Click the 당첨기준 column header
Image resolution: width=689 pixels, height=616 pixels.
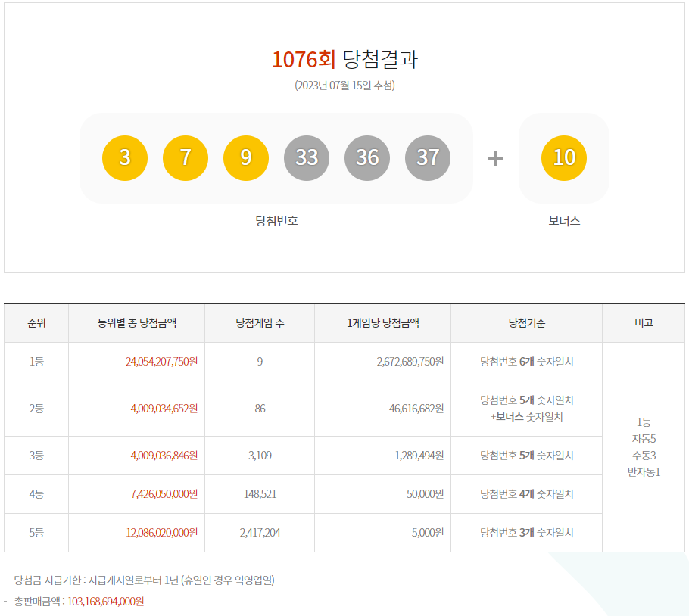click(527, 323)
